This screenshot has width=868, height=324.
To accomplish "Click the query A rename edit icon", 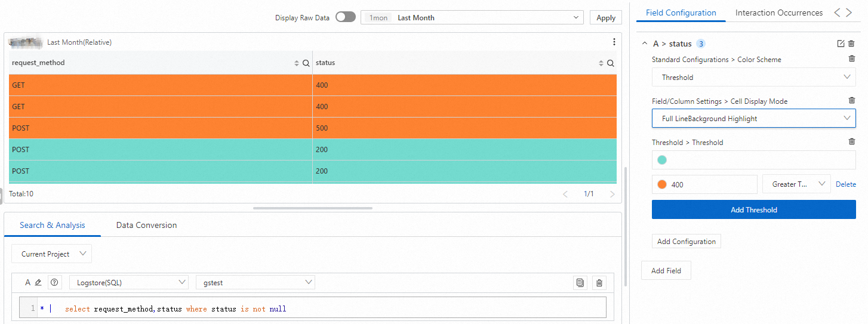I will [38, 282].
